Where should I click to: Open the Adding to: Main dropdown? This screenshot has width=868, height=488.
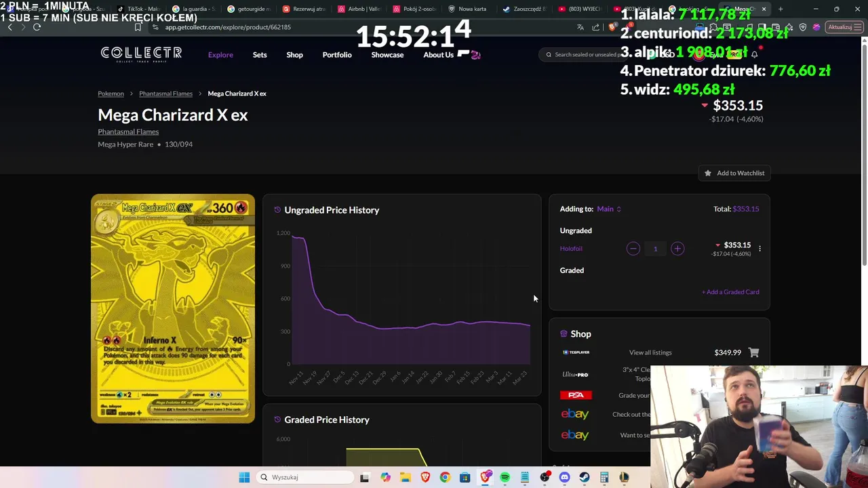(x=609, y=209)
